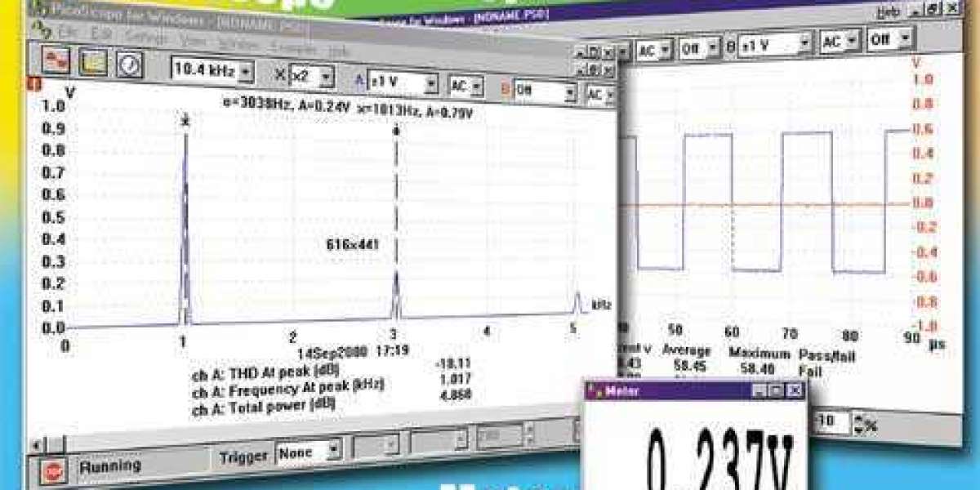
Task: Open channel B ±1 V dropdown in scope window
Action: [x=804, y=44]
